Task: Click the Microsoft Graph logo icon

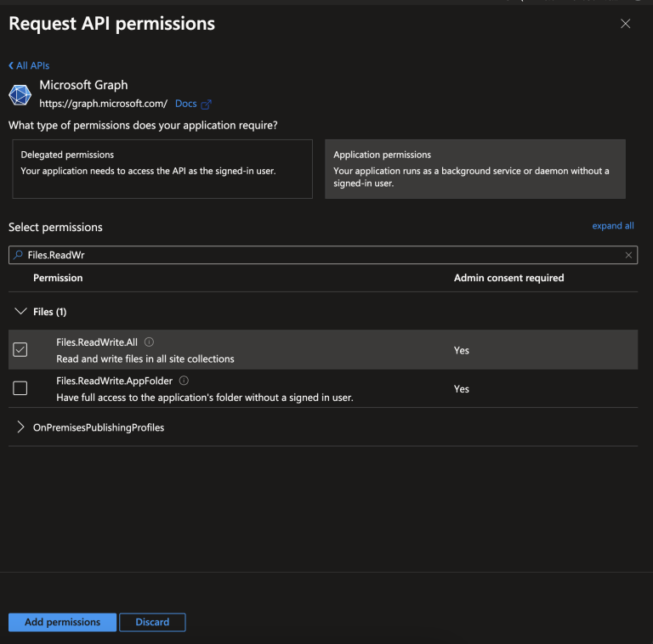Action: (20, 94)
